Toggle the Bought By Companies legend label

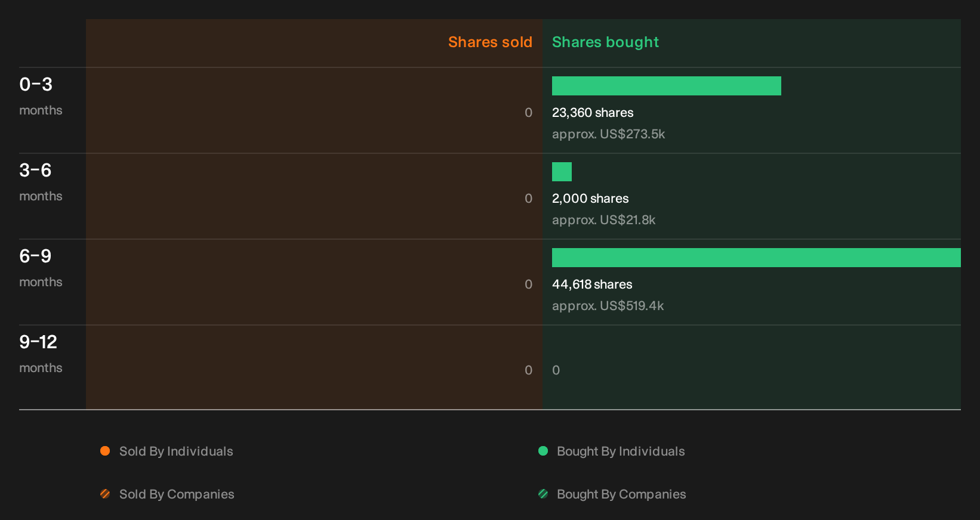[621, 494]
